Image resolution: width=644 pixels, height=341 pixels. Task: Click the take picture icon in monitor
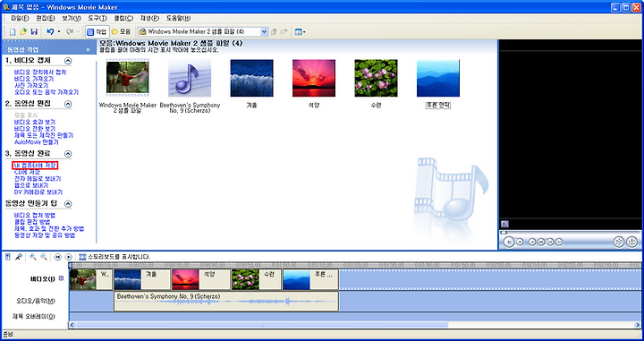(632, 242)
